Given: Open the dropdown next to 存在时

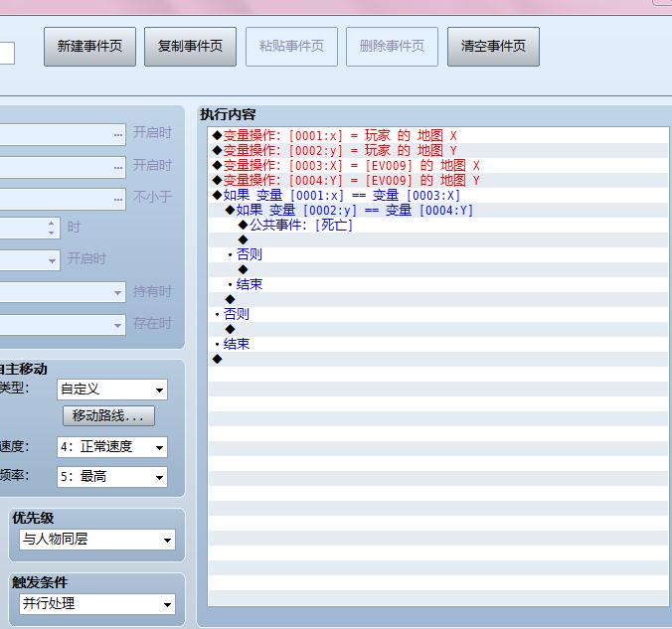Looking at the screenshot, I should click(63, 324).
